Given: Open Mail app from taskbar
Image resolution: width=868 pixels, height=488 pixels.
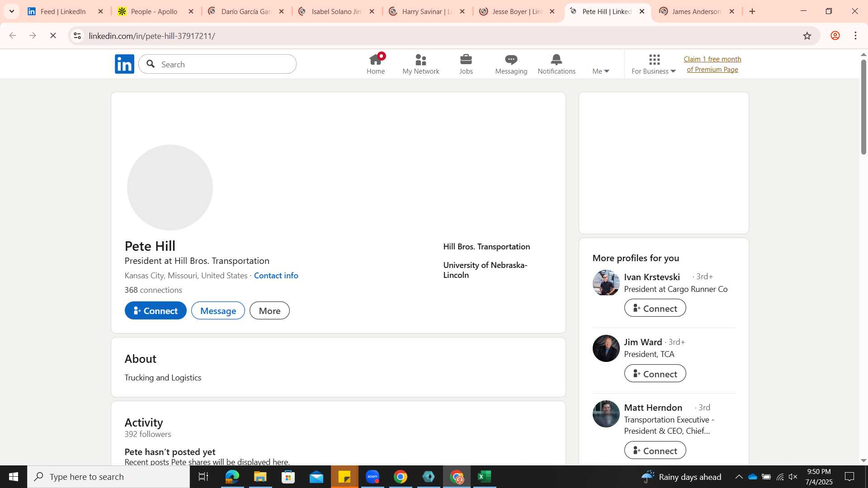Looking at the screenshot, I should tap(316, 477).
